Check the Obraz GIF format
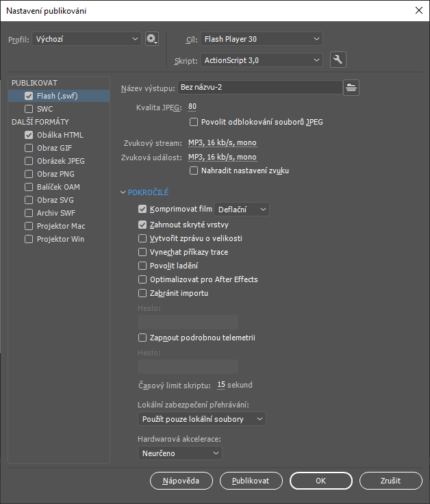The image size is (430, 504). (x=29, y=148)
